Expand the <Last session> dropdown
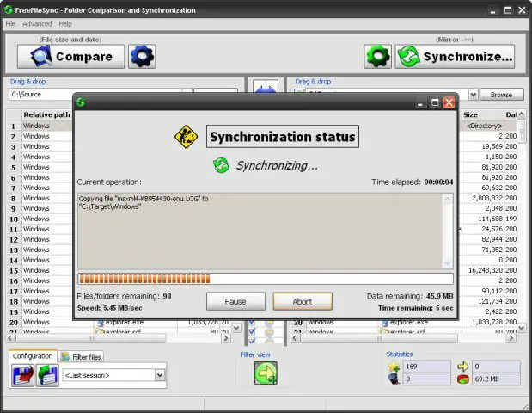 click(x=160, y=375)
